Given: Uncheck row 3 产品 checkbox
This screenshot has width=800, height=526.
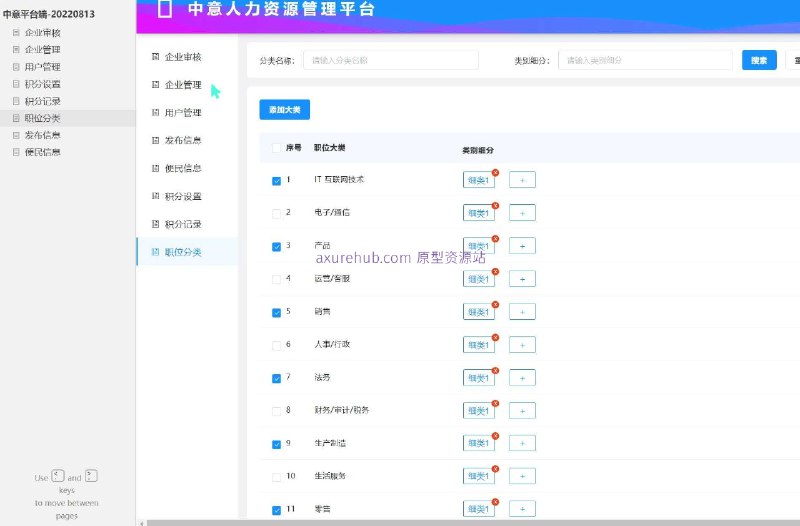Looking at the screenshot, I should 277,246.
